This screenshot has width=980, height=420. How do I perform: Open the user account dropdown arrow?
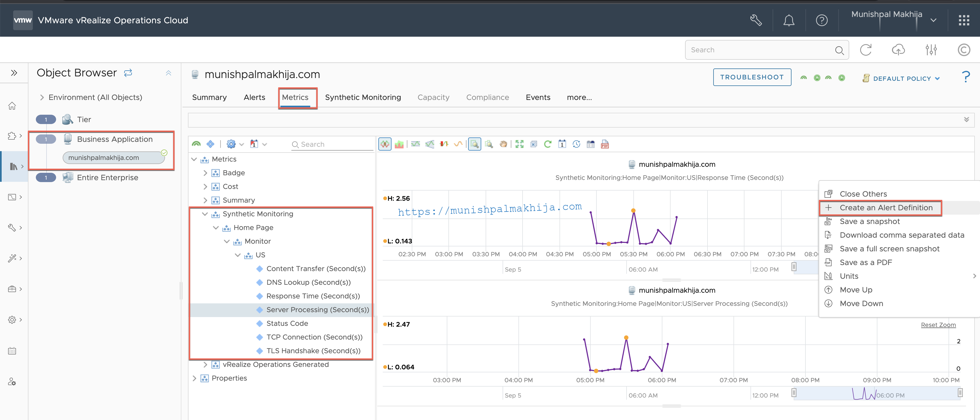pos(933,20)
